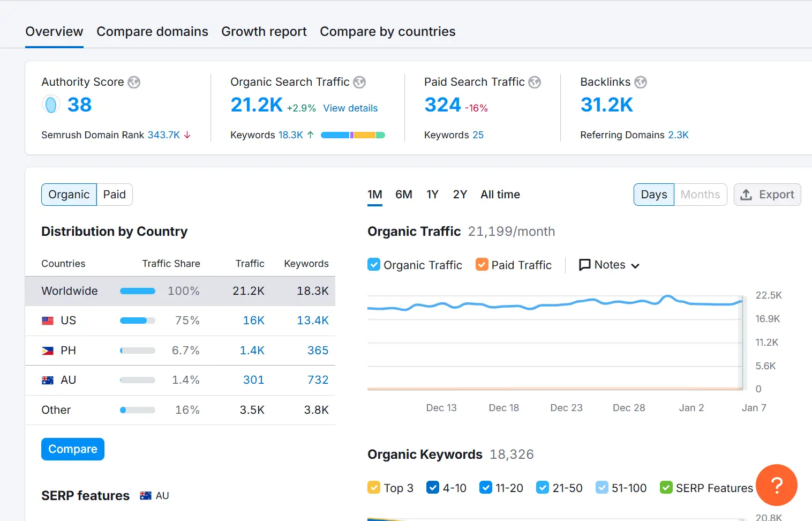The width and height of the screenshot is (812, 521).
Task: Select the Days granularity toggle
Action: click(x=654, y=195)
